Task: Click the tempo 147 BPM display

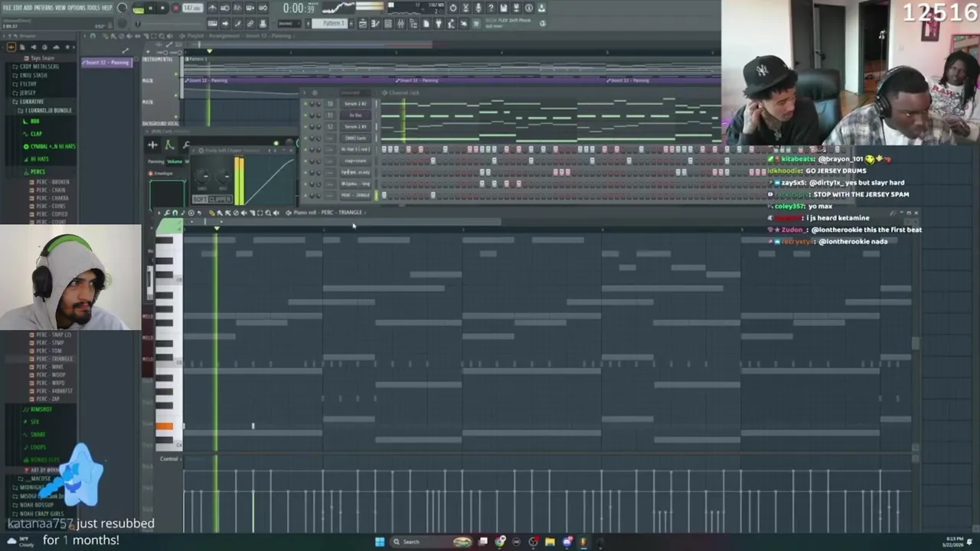Action: [x=192, y=8]
